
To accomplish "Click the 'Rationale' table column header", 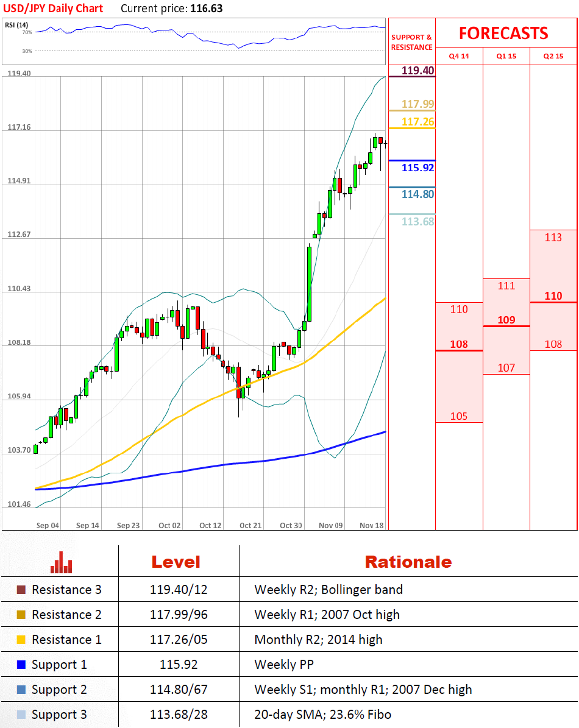I will point(408,562).
